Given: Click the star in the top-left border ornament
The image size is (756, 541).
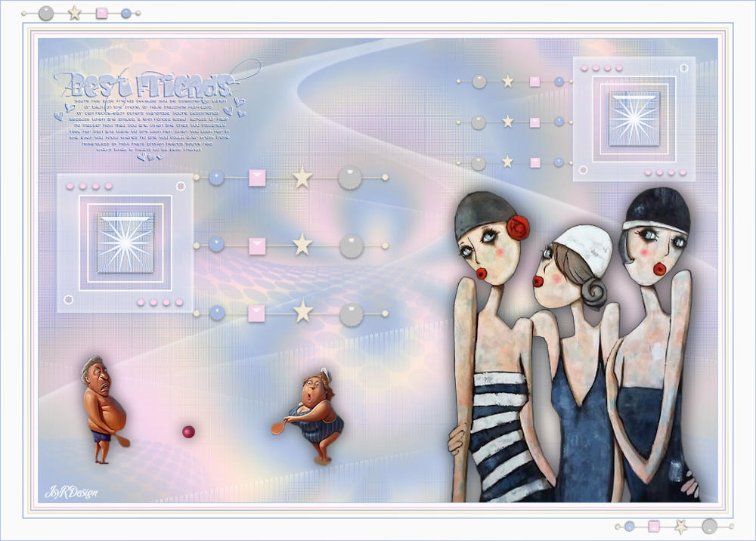Looking at the screenshot, I should pos(74,13).
